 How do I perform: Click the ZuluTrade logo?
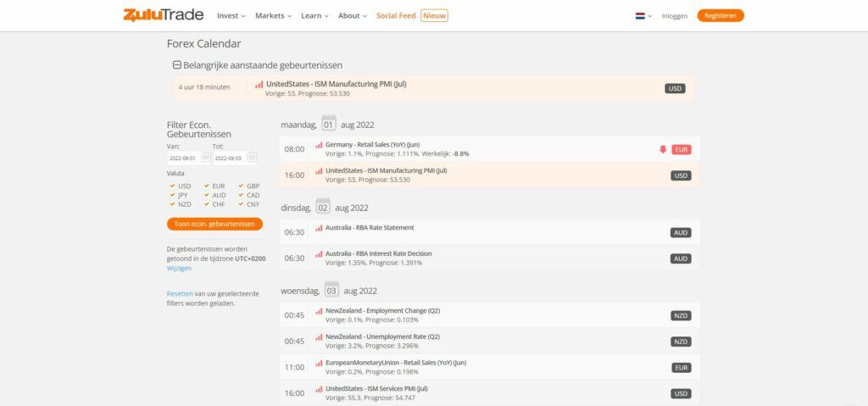[164, 15]
